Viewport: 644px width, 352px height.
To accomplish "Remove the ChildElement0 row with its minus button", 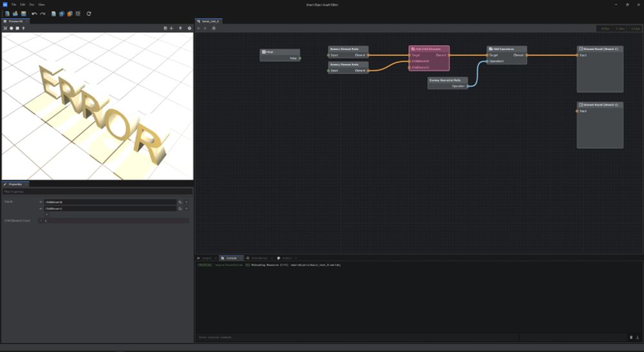I will tap(41, 202).
